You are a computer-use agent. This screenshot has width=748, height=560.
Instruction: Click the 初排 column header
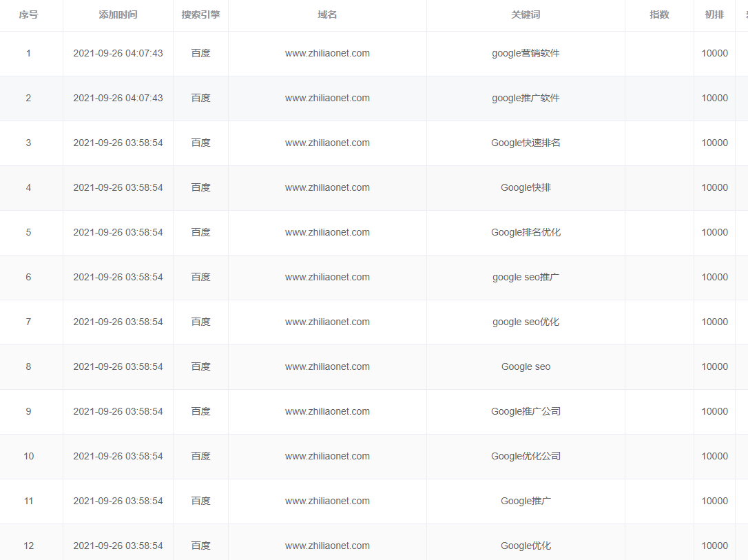(714, 14)
